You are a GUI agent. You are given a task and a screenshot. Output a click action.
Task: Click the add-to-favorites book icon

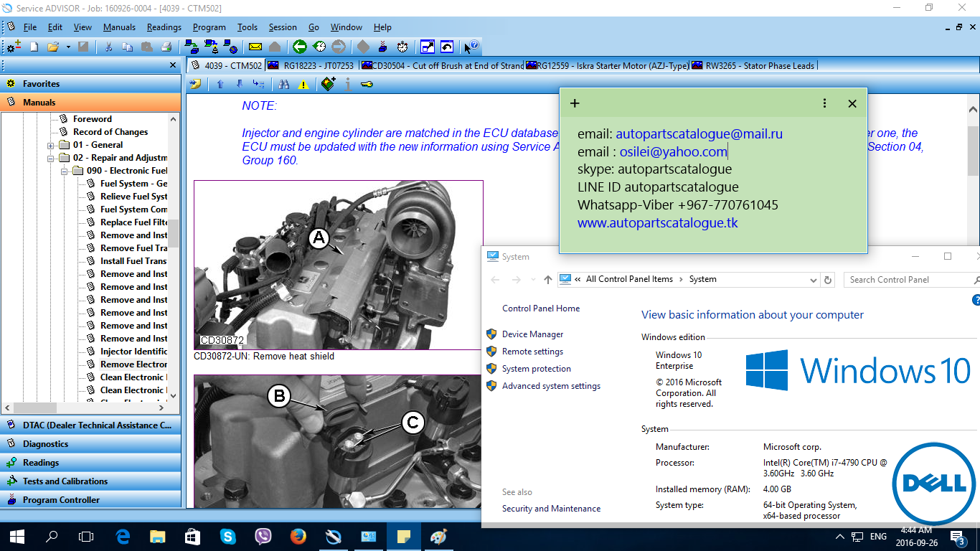point(329,85)
